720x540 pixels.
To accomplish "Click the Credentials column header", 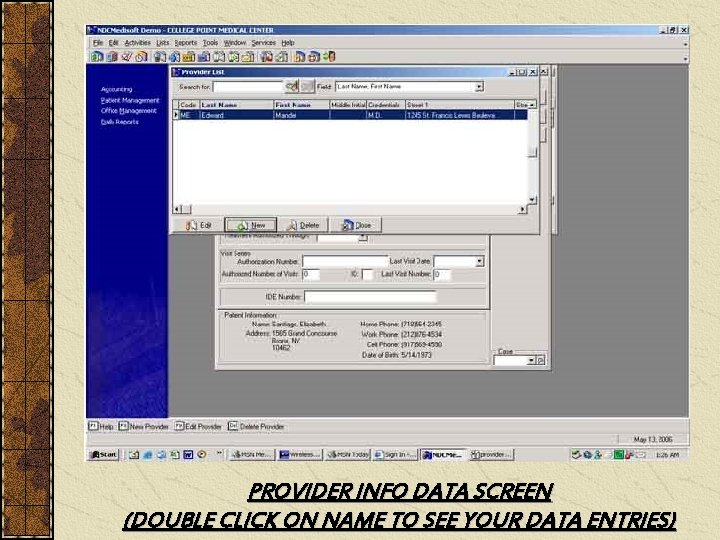I will point(386,105).
